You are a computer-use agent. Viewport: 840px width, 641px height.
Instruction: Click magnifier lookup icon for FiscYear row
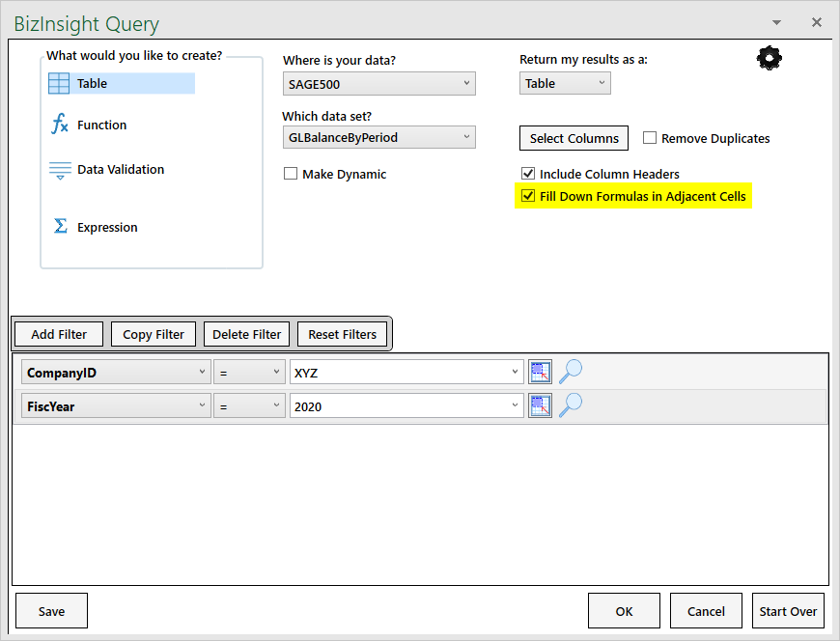coord(570,405)
